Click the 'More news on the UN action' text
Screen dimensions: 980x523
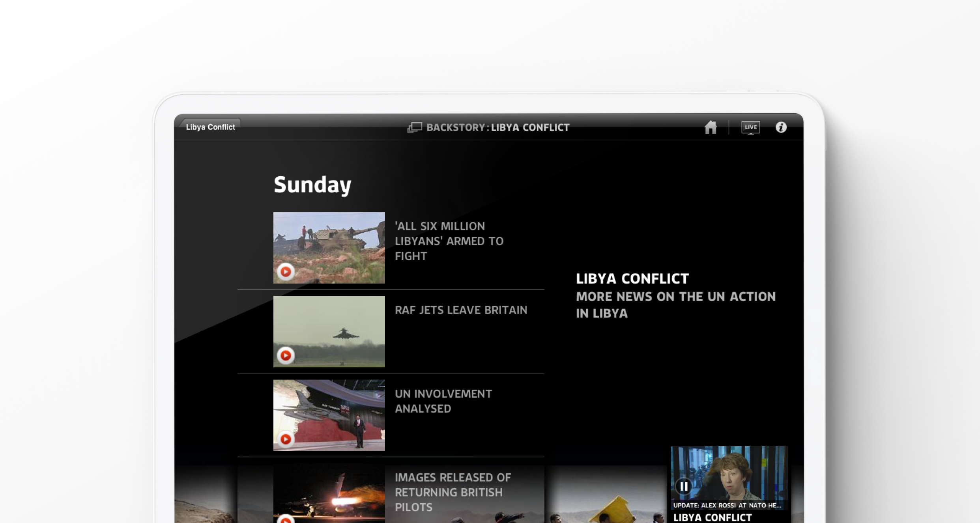click(675, 305)
